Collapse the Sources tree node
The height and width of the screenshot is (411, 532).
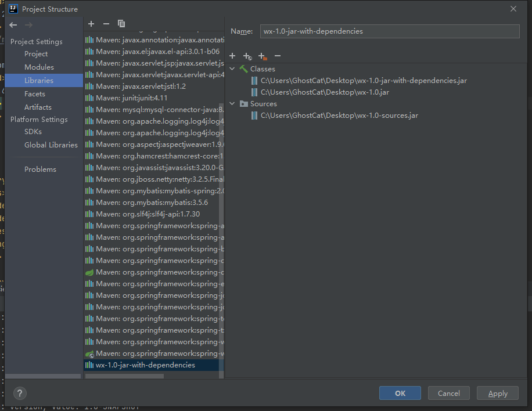tap(232, 104)
